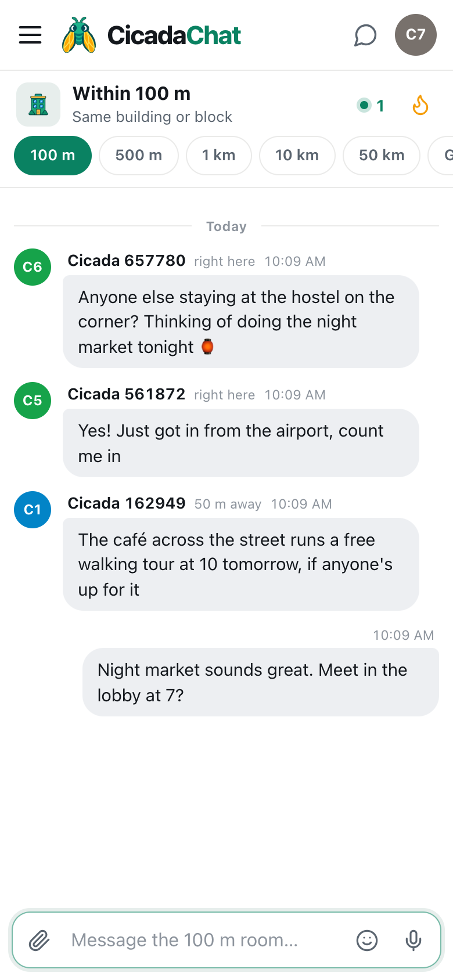453x980 pixels.
Task: Click the CicadaChat cicada logo
Action: [79, 35]
